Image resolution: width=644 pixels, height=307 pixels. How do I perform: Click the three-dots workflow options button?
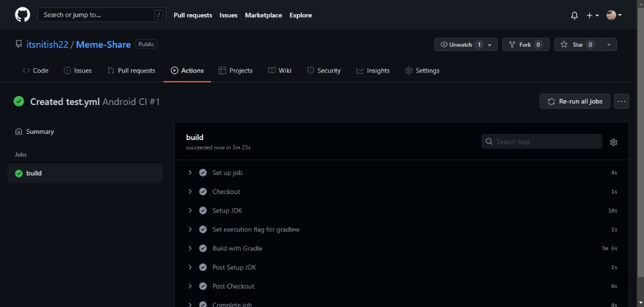[x=622, y=101]
